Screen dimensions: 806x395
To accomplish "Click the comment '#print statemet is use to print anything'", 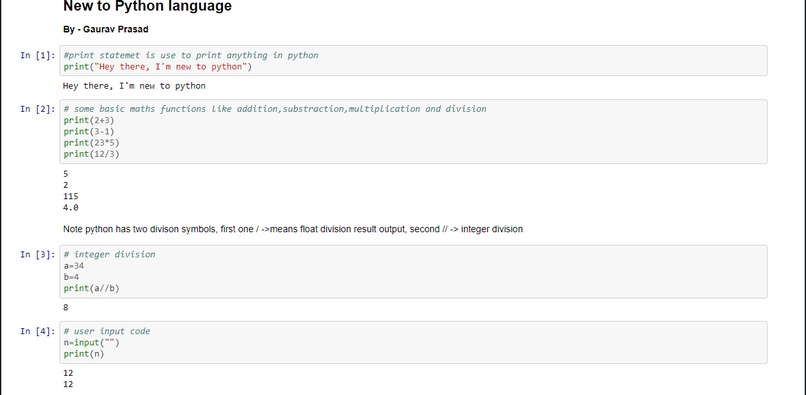I will click(191, 55).
